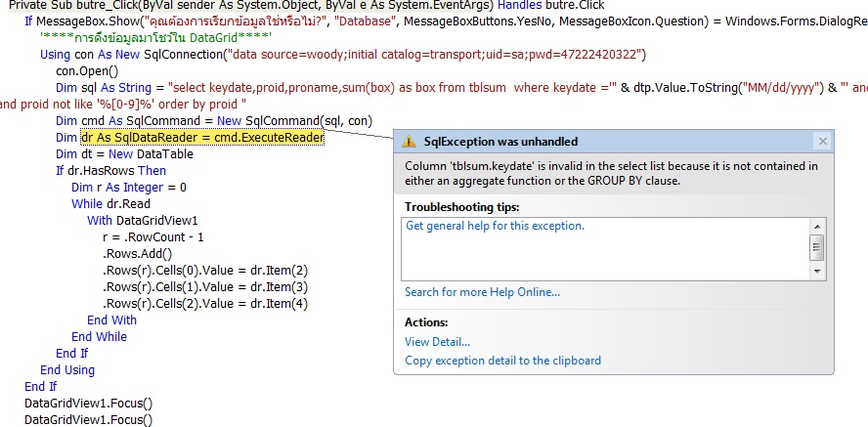Click the 'While dr.Read' line
Image resolution: width=868 pixels, height=427 pixels.
tap(111, 204)
